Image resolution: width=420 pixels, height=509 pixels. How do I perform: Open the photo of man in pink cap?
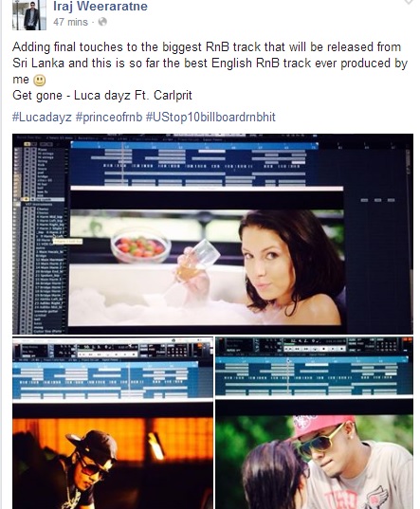click(x=314, y=423)
